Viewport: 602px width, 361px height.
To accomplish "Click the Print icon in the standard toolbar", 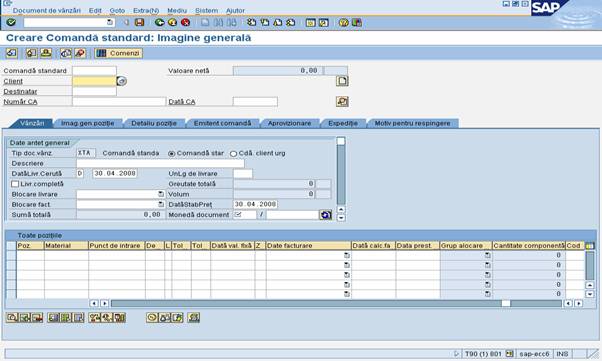I will click(x=205, y=22).
